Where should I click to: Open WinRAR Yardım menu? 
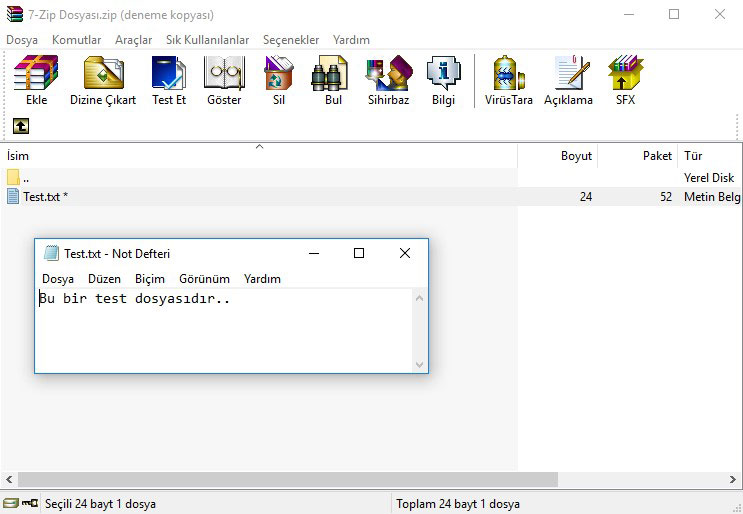click(x=351, y=40)
